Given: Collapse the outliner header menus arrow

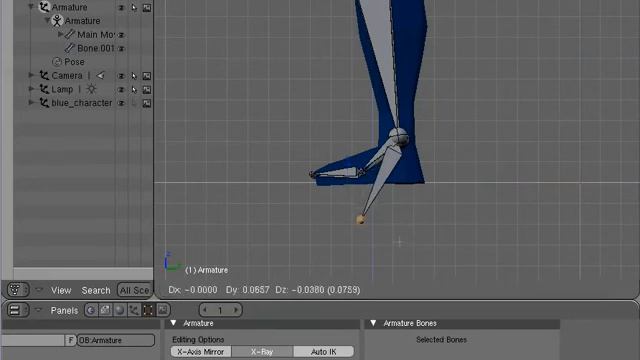Looking at the screenshot, I should pos(39,290).
